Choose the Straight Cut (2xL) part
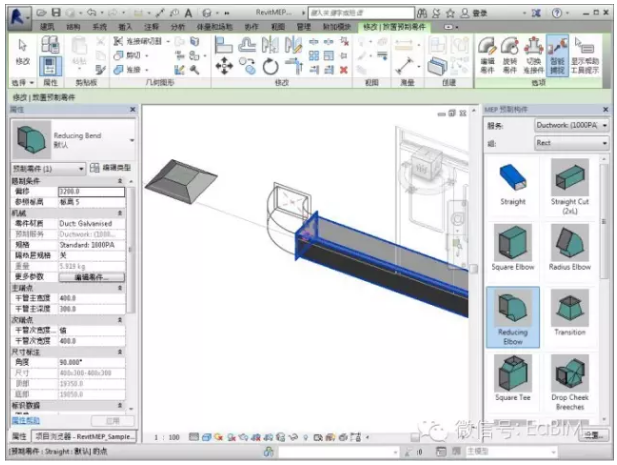The width and height of the screenshot is (617, 465). 570,186
